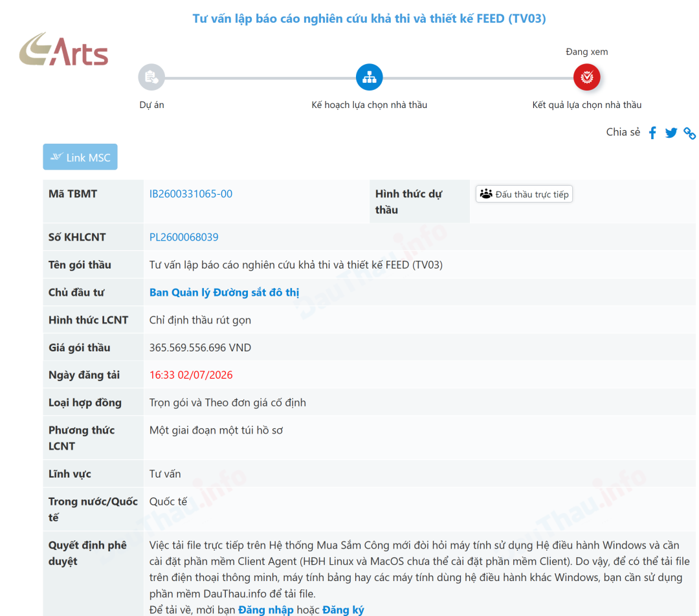Select the price 365.569.556.696 VND
699x616 pixels.
tap(200, 347)
